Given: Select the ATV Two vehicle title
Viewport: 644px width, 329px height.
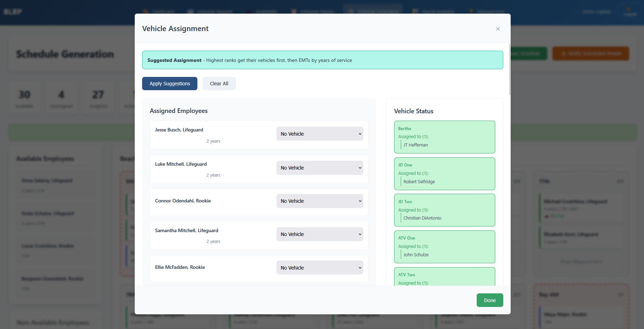Looking at the screenshot, I should tap(406, 275).
